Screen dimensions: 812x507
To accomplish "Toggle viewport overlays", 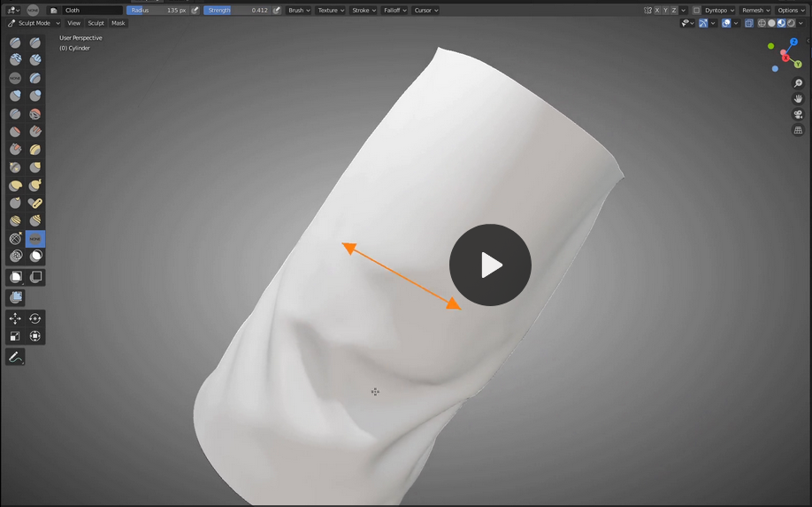I will tap(726, 23).
